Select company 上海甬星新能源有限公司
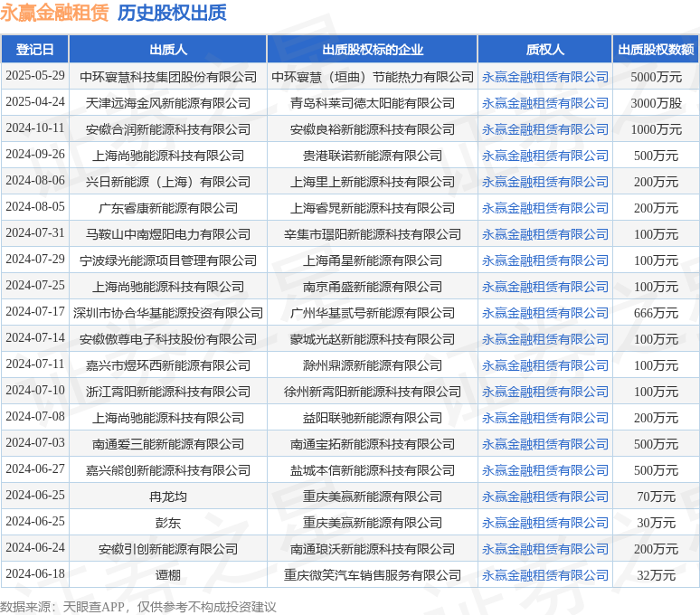 (373, 260)
